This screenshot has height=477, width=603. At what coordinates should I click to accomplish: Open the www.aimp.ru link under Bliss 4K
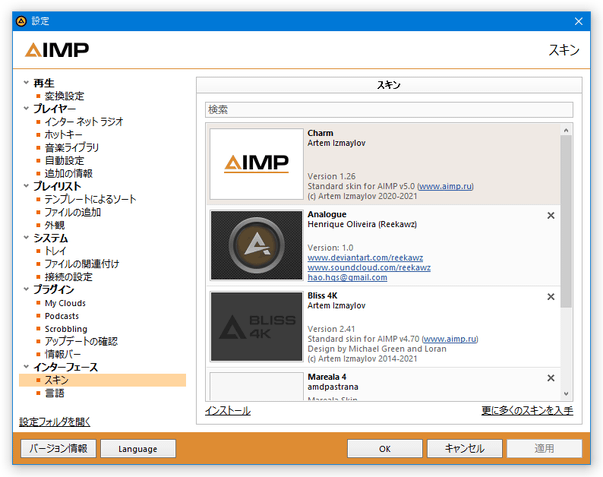[450, 339]
